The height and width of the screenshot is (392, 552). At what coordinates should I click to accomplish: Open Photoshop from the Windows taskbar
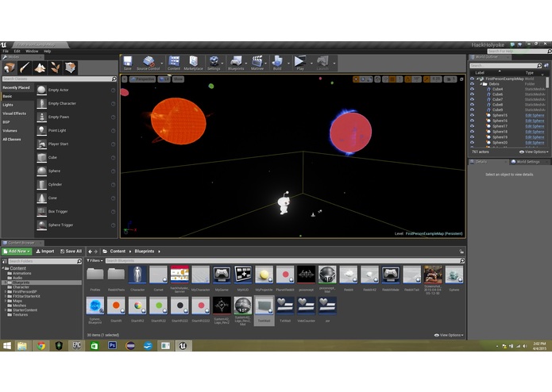pyautogui.click(x=112, y=346)
